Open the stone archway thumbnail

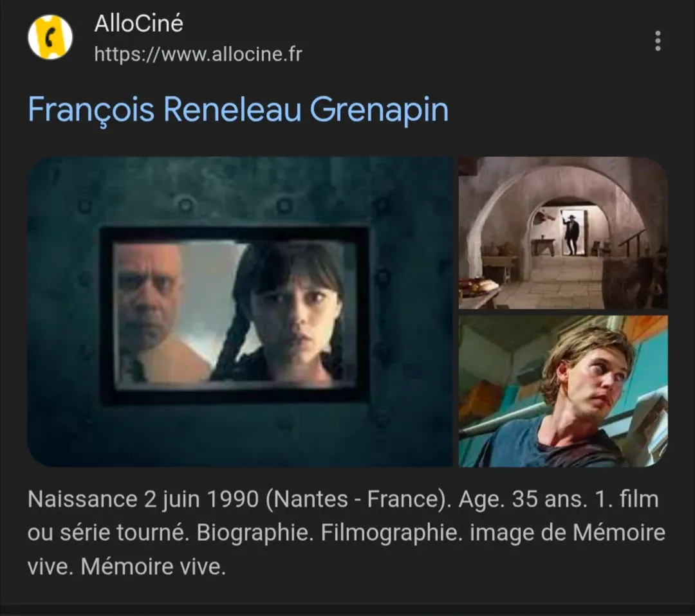[x=563, y=233]
